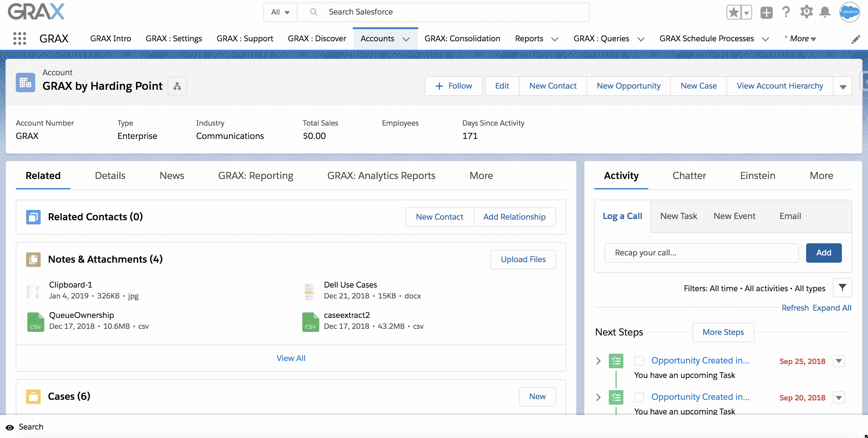Expand the Sep 20, 2018 task details
This screenshot has height=438, width=868.
click(x=598, y=397)
